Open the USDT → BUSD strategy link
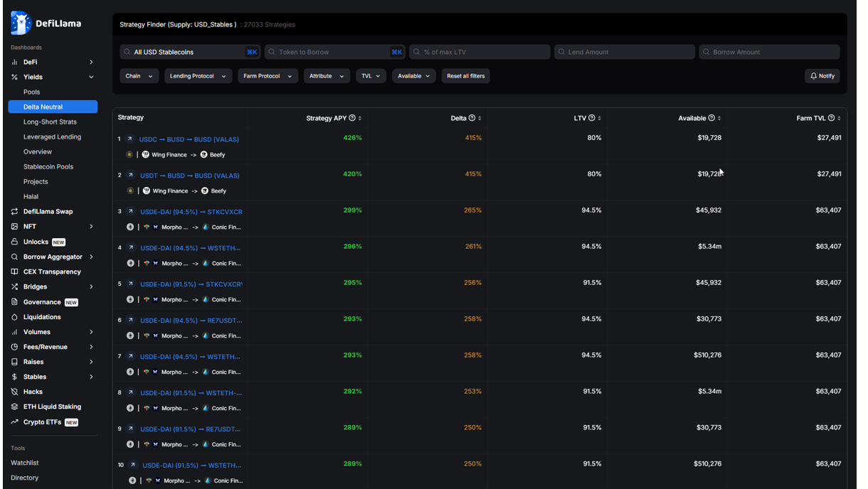Image resolution: width=868 pixels, height=489 pixels. pyautogui.click(x=189, y=175)
